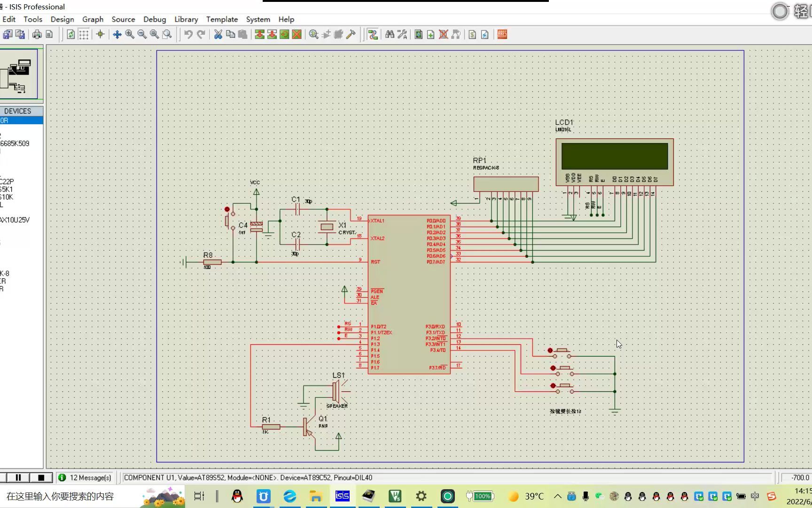Run the Electrical Rule Check
This screenshot has height=508, width=812.
click(484, 34)
